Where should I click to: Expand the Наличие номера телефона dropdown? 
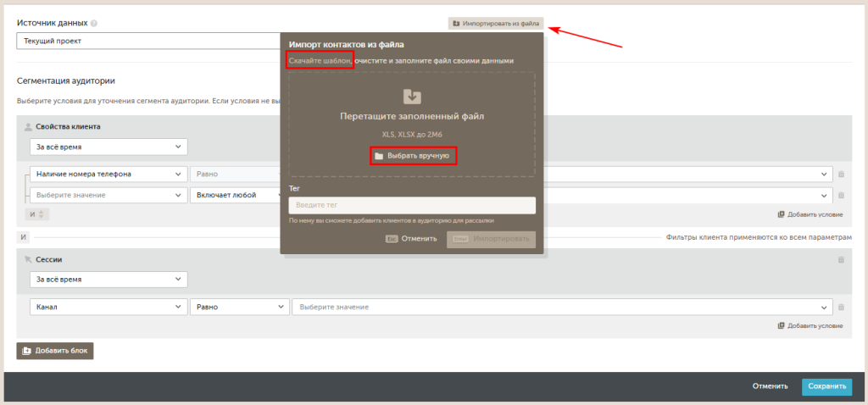(x=108, y=174)
